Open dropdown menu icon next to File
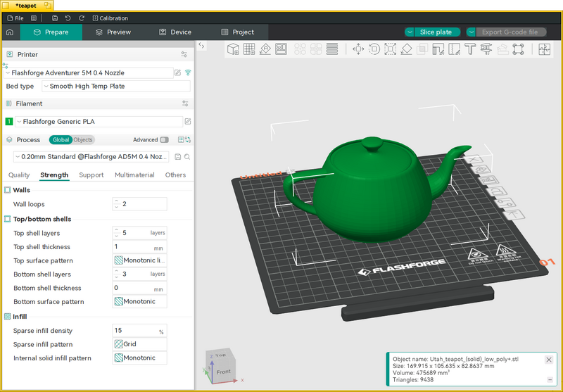563x392 pixels. [x=33, y=18]
